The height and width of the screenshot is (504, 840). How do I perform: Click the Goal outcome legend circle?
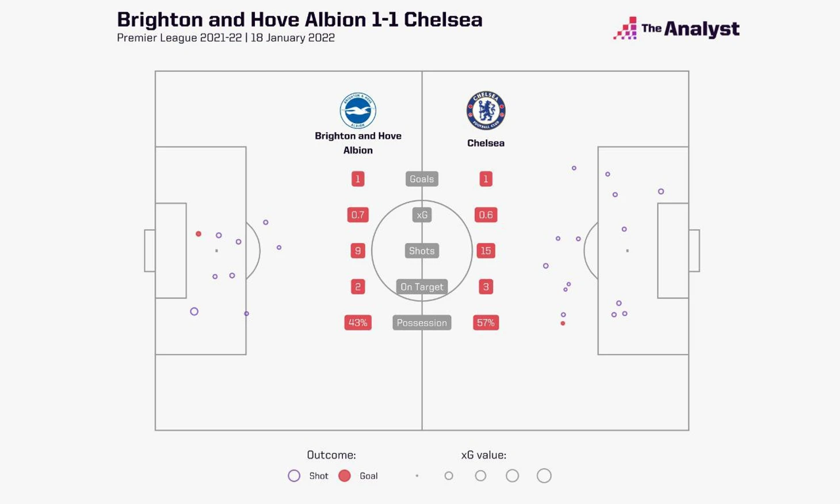(345, 476)
